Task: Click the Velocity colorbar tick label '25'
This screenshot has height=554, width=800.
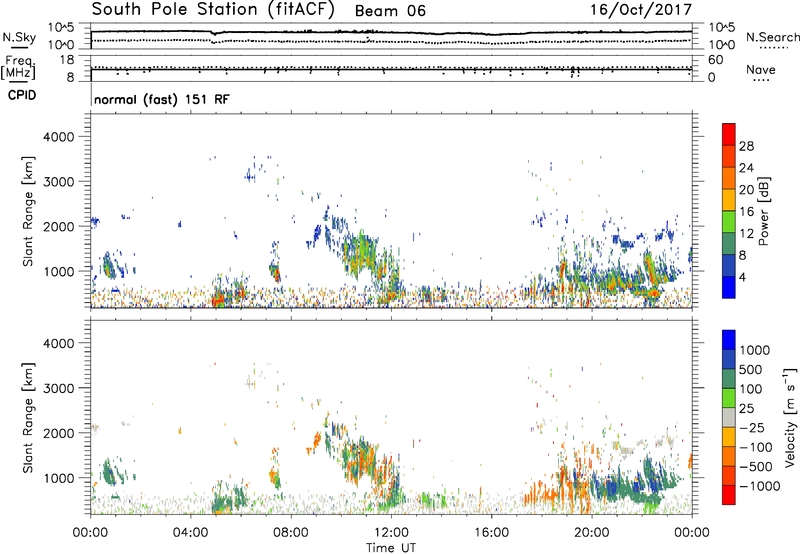Action: pos(746,408)
